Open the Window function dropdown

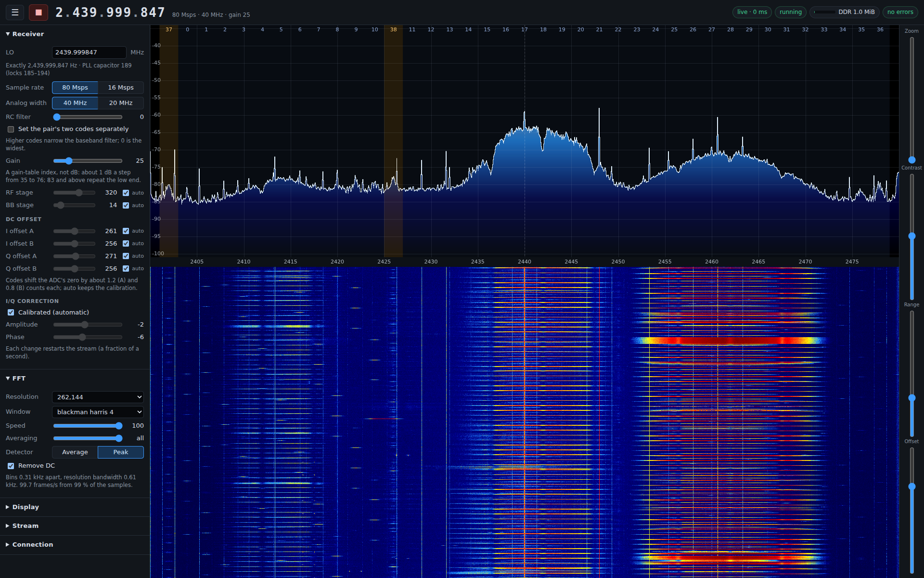click(98, 412)
